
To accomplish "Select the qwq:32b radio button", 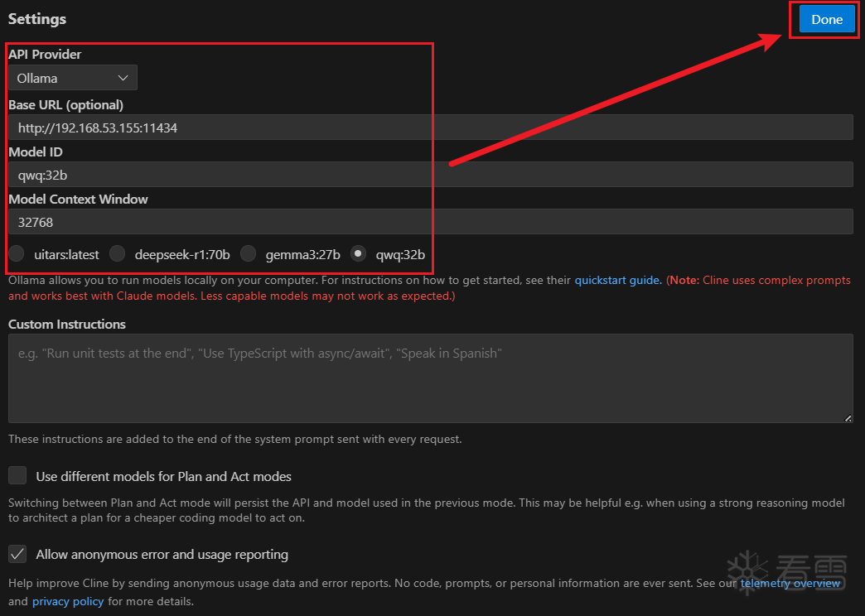I will 359,253.
